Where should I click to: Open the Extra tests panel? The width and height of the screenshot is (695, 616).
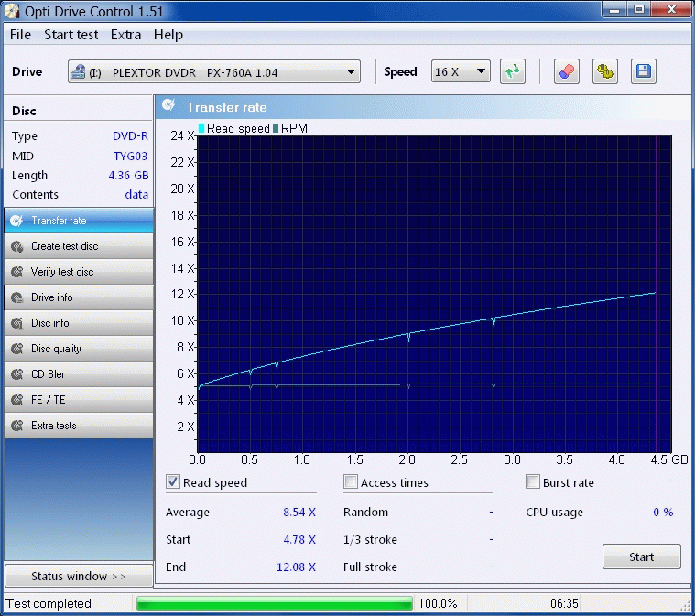[x=79, y=426]
